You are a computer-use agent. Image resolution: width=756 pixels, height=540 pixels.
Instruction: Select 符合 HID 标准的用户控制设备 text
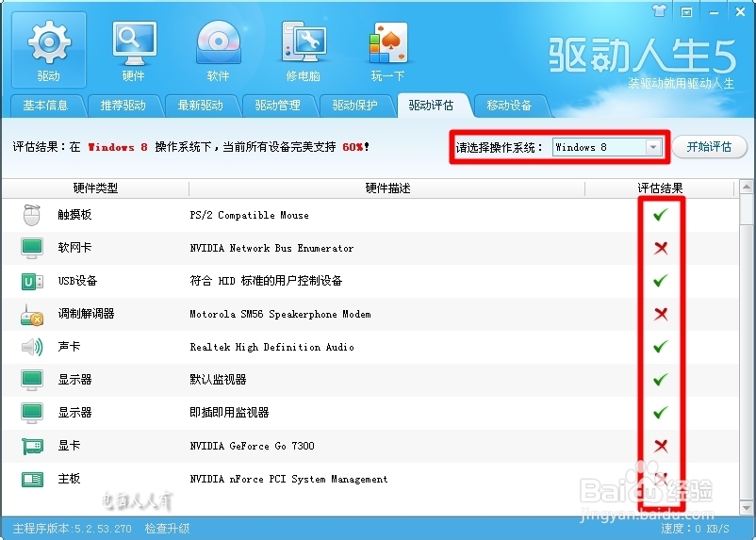pos(266,281)
